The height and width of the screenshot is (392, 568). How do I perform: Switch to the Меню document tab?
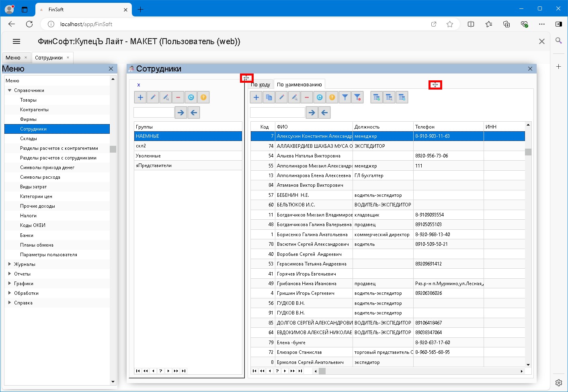(x=13, y=57)
